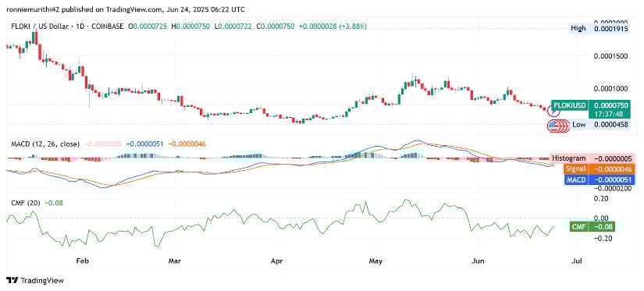The width and height of the screenshot is (644, 291).
Task: Click the 0.0001000 price axis level
Action: (611, 89)
